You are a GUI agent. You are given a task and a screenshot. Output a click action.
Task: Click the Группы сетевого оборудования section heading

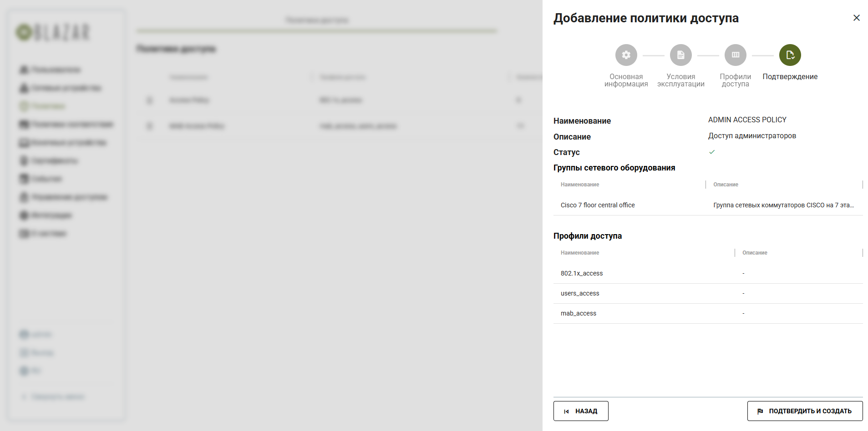614,168
